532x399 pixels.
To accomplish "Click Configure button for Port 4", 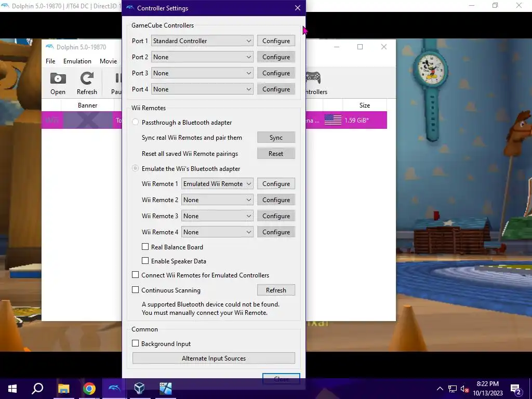I will point(276,89).
